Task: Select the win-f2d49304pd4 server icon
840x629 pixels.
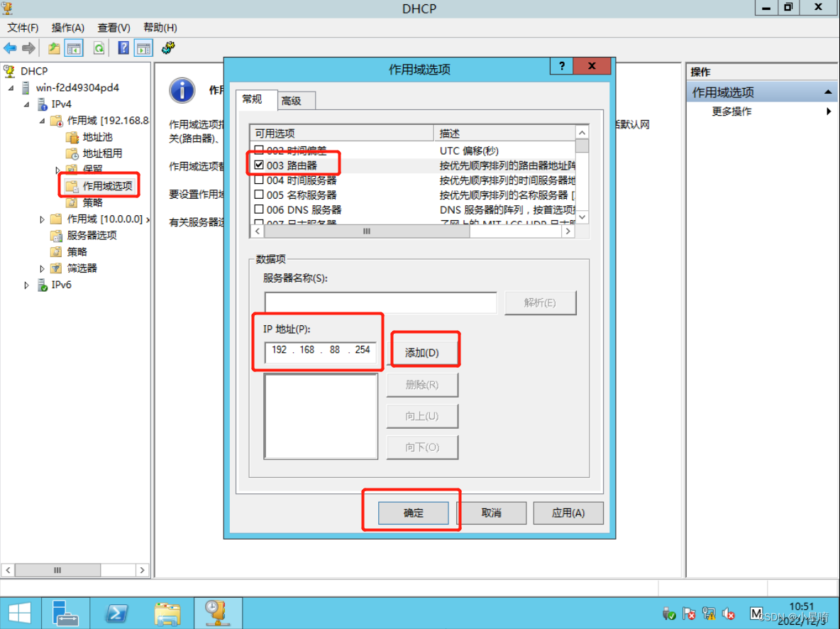Action: pyautogui.click(x=25, y=87)
